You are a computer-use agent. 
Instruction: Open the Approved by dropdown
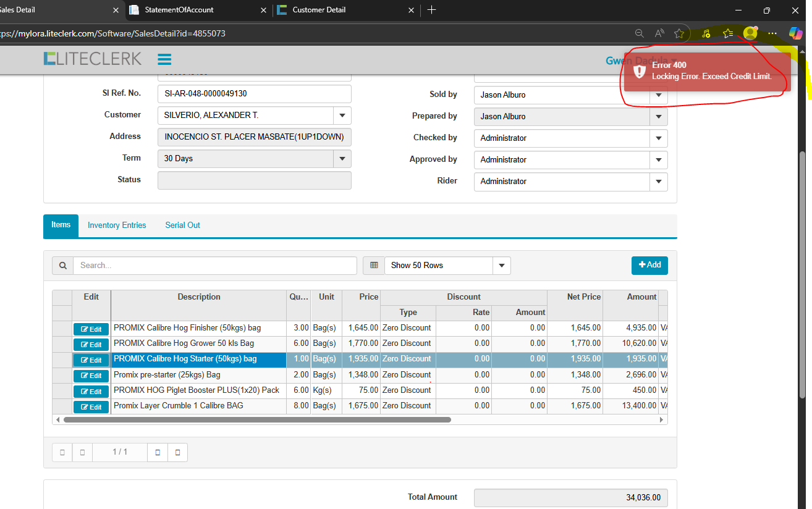[658, 160]
